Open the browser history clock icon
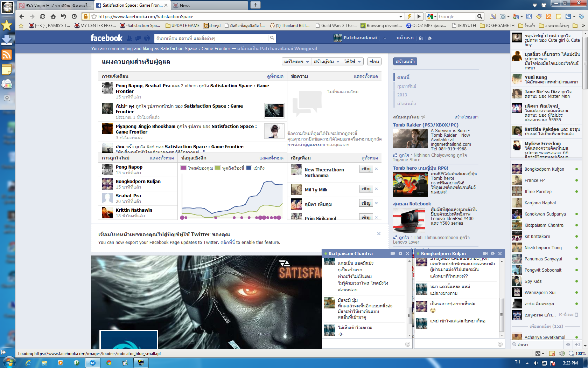This screenshot has height=368, width=588. (74, 16)
